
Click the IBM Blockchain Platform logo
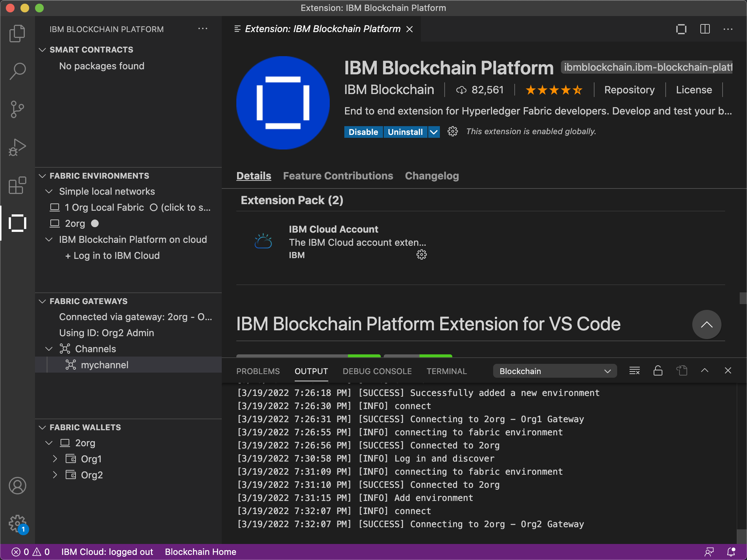click(283, 102)
